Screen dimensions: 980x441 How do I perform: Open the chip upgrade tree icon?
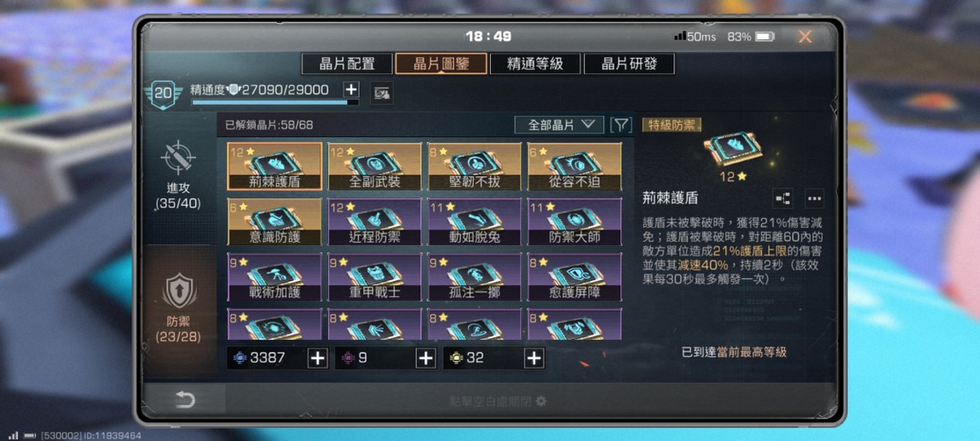coord(783,198)
